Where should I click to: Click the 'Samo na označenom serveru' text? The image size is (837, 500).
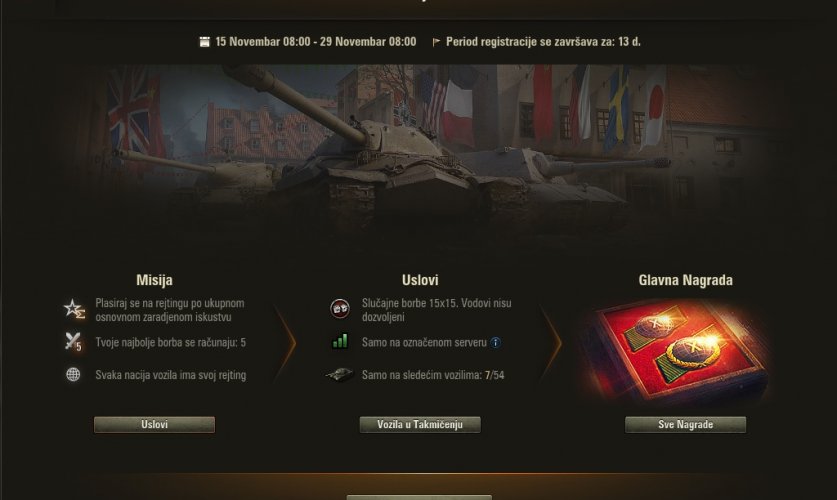[x=424, y=343]
